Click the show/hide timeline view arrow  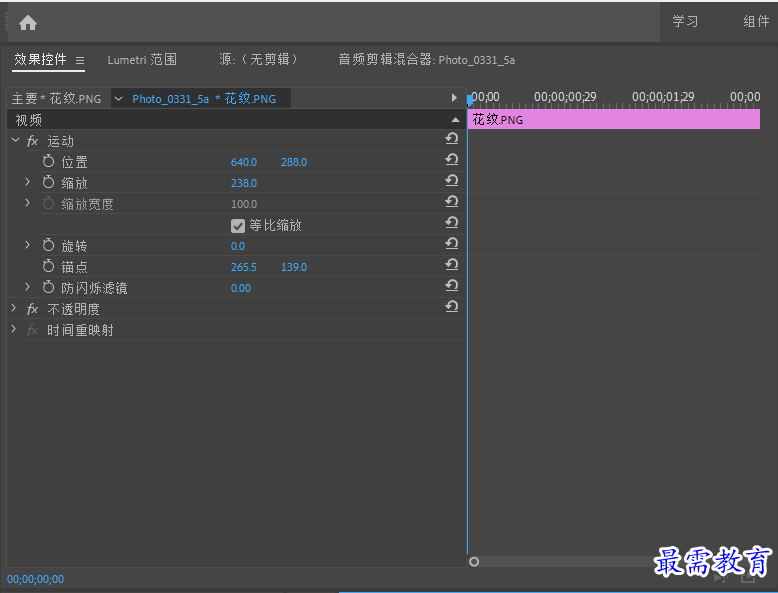point(454,98)
